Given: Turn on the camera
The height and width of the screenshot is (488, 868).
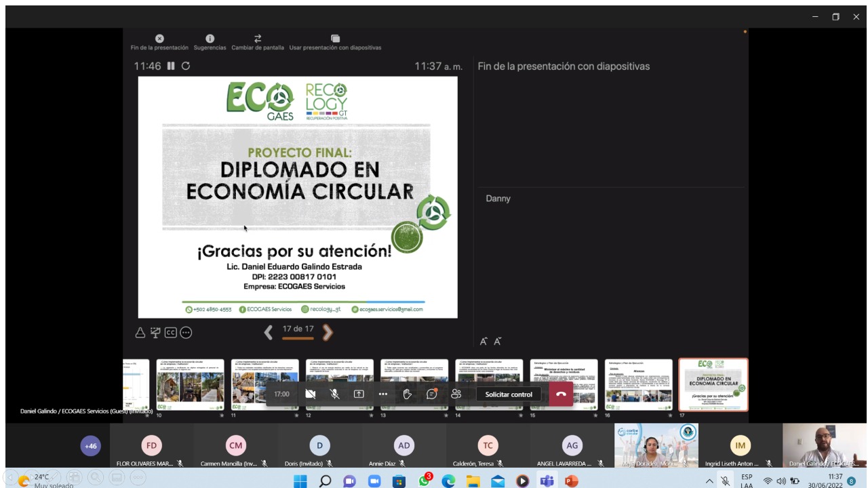Looking at the screenshot, I should tap(311, 394).
